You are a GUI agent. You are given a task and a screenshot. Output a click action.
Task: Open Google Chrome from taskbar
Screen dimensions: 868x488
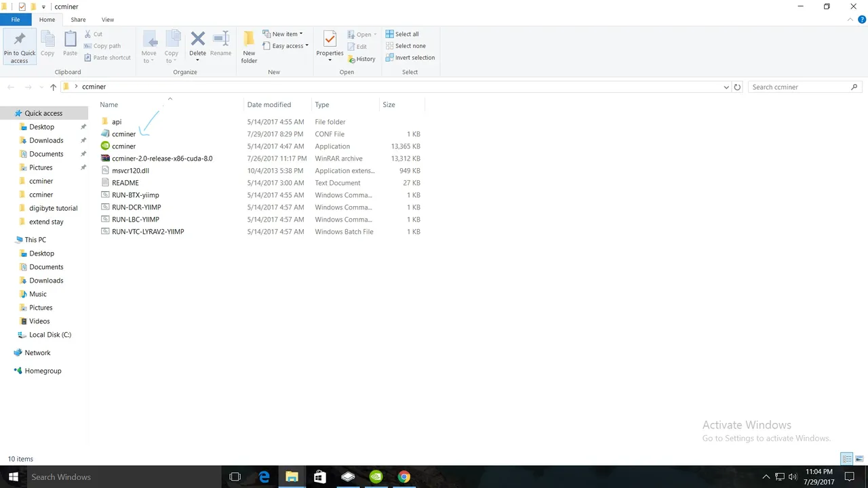click(403, 476)
